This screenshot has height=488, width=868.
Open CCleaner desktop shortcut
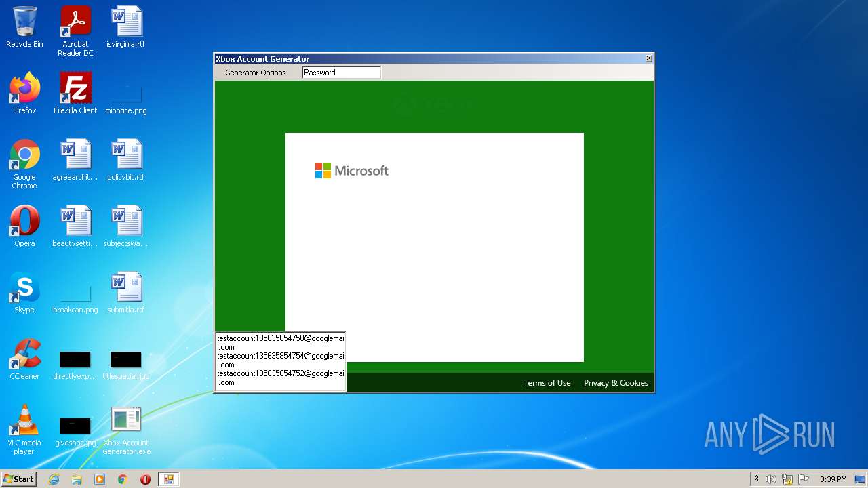click(x=24, y=359)
